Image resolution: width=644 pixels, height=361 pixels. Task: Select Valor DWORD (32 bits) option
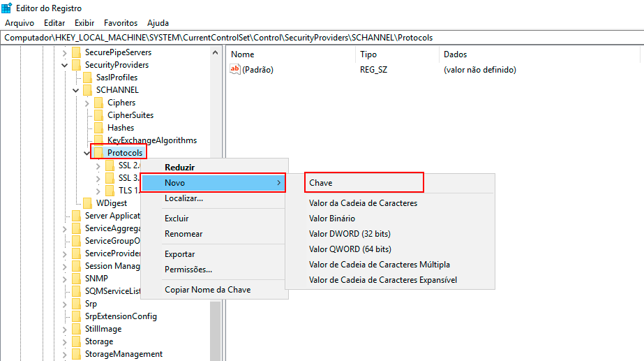pos(350,234)
